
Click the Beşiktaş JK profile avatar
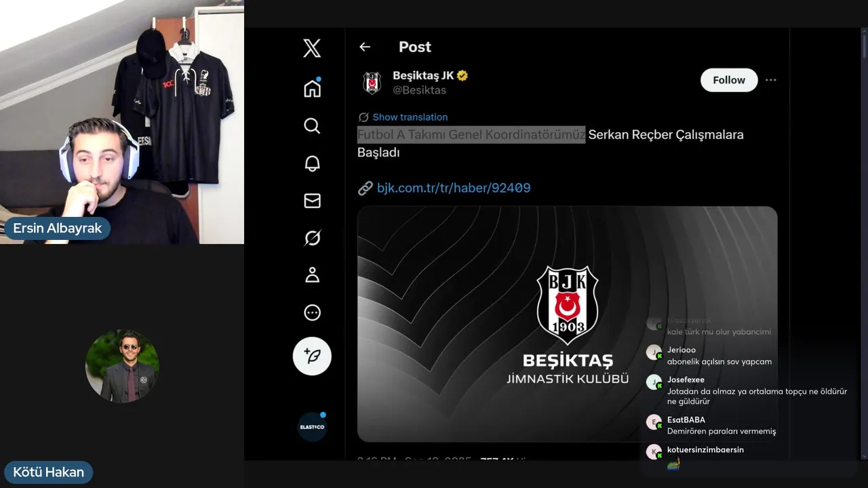(372, 83)
